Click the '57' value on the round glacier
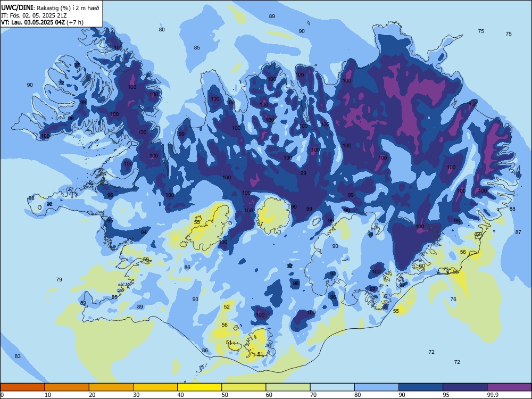 260,223
